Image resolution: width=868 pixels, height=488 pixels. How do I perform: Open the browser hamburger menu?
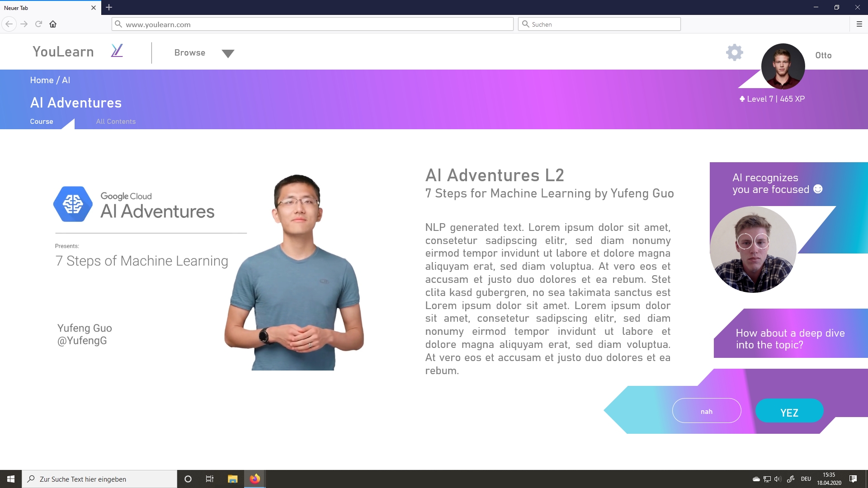859,24
